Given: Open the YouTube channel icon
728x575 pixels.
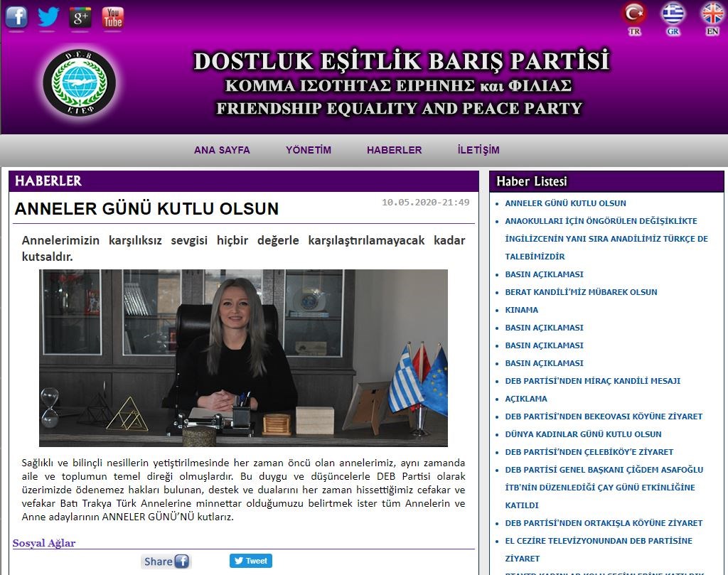Looking at the screenshot, I should point(112,16).
